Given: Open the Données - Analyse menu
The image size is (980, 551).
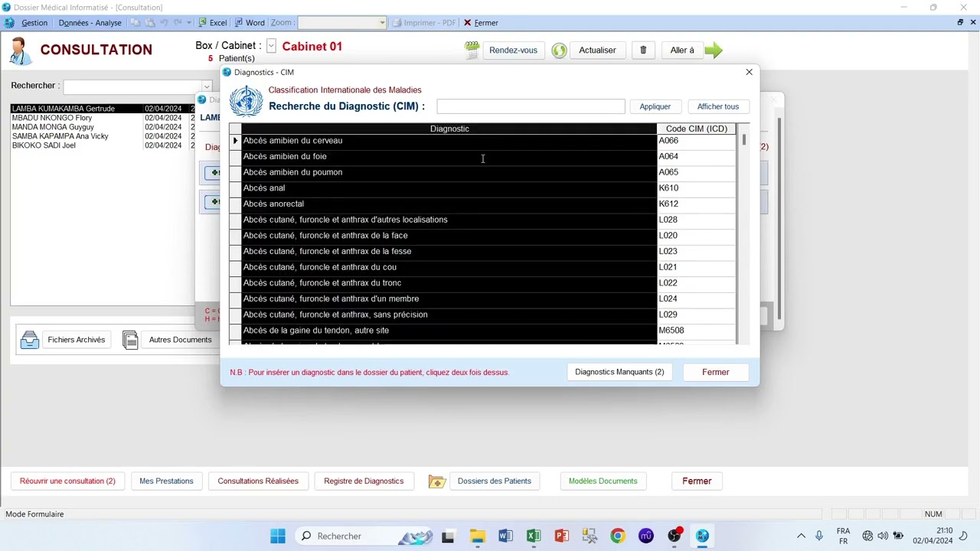Looking at the screenshot, I should [90, 23].
